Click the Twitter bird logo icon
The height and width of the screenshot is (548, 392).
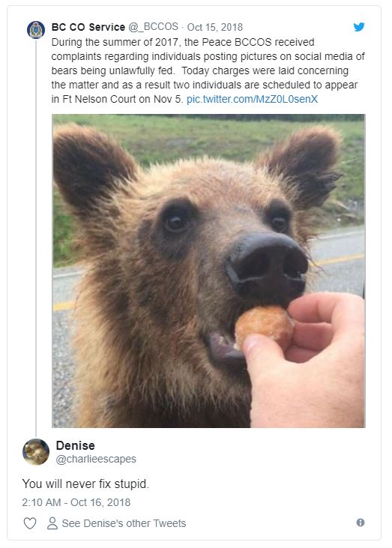click(x=359, y=27)
